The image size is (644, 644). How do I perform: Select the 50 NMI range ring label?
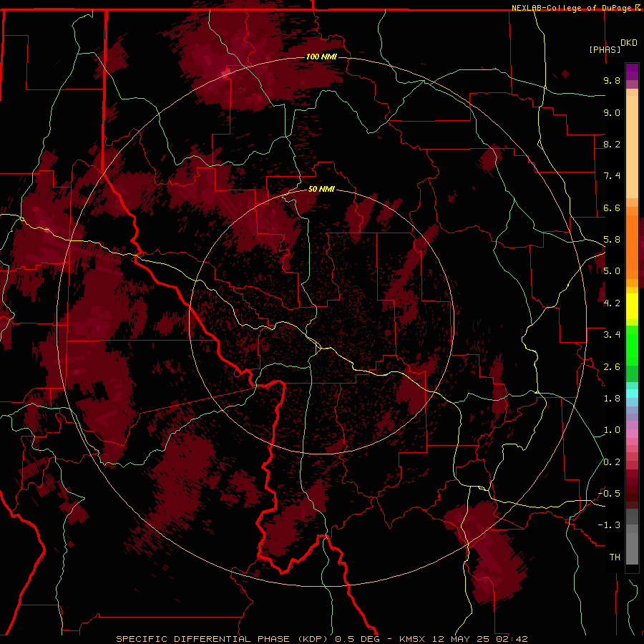(x=321, y=189)
